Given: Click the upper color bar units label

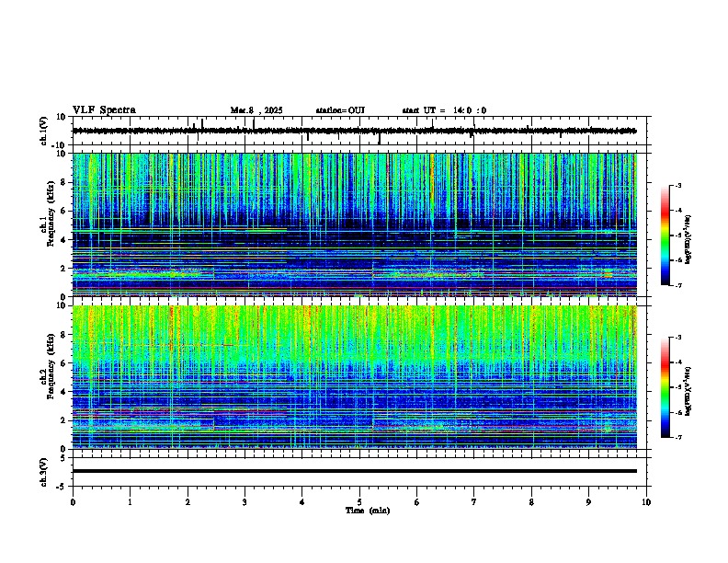Looking at the screenshot, I should click(x=688, y=240).
